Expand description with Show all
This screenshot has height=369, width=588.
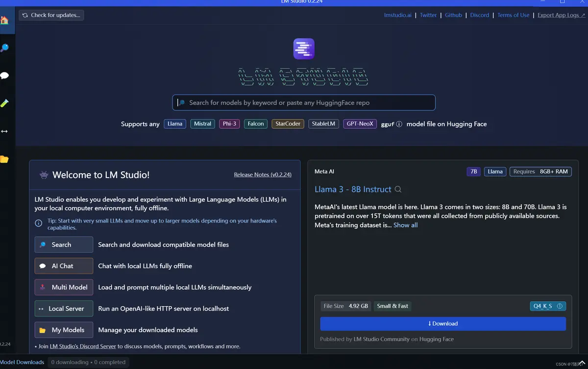point(406,225)
